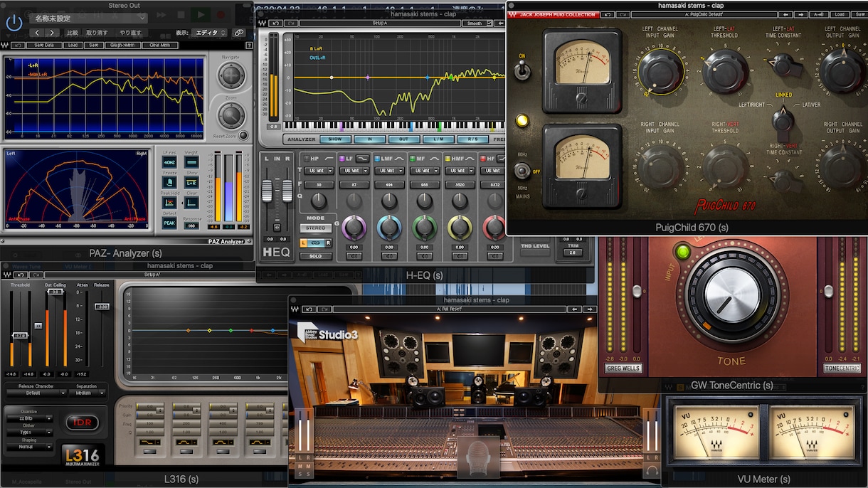Viewport: 868px width, 488px height.
Task: Click the Show L+R icon in PAZ Analyzer
Action: (191, 183)
